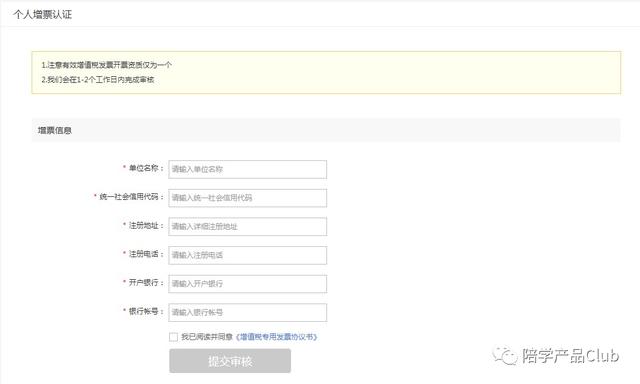This screenshot has width=640, height=384.
Task: Select the 注册地址 input field
Action: (247, 226)
